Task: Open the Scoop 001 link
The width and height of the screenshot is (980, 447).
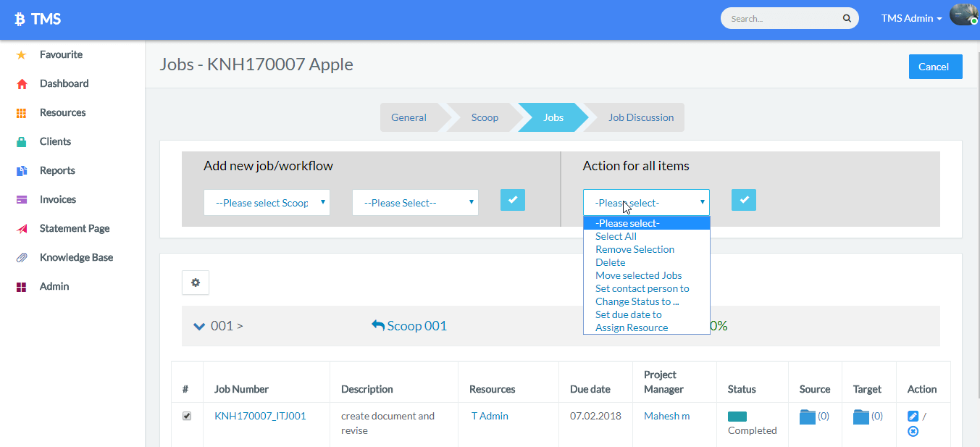Action: click(x=416, y=326)
